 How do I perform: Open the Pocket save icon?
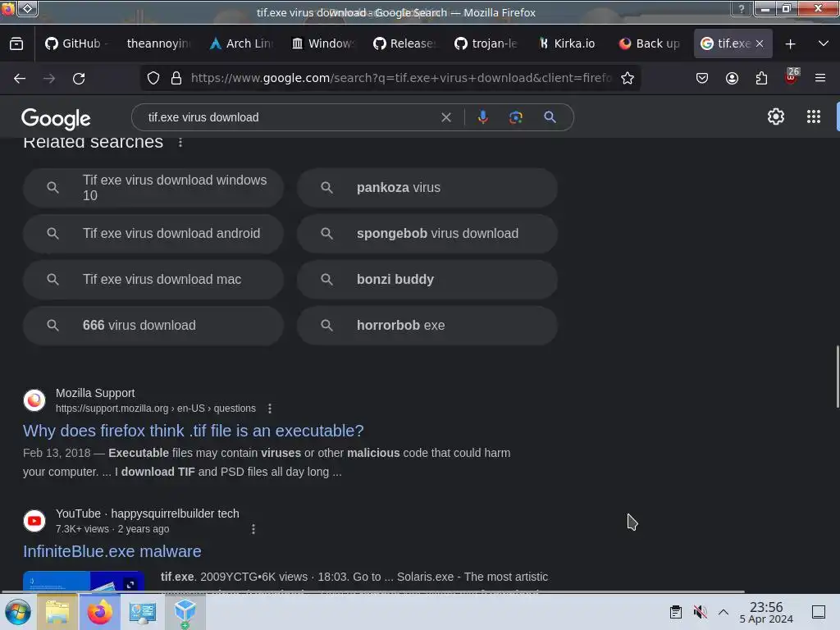(702, 78)
